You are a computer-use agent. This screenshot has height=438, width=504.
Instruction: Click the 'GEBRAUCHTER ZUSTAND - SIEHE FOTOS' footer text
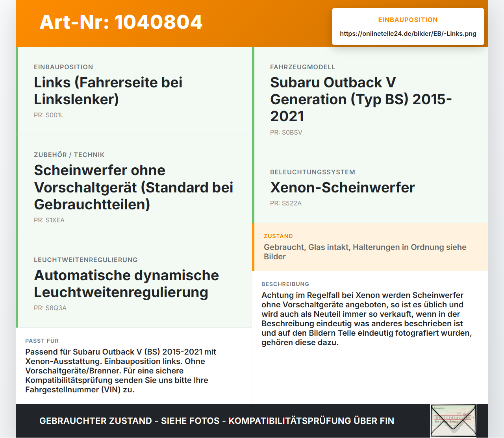tap(217, 421)
